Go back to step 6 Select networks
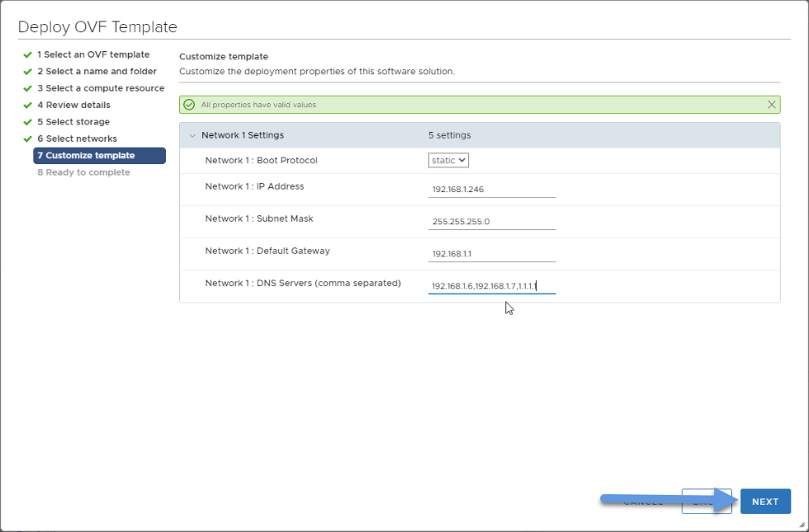Image resolution: width=809 pixels, height=532 pixels. (77, 139)
